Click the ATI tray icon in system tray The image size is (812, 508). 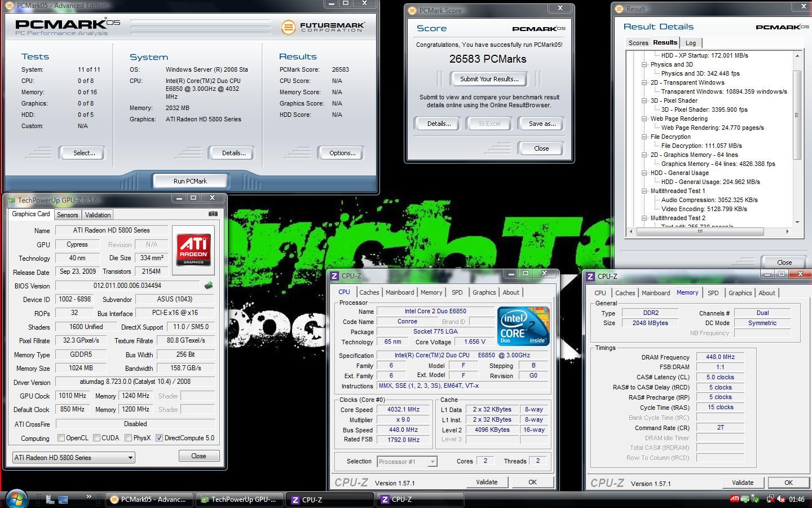coord(734,499)
